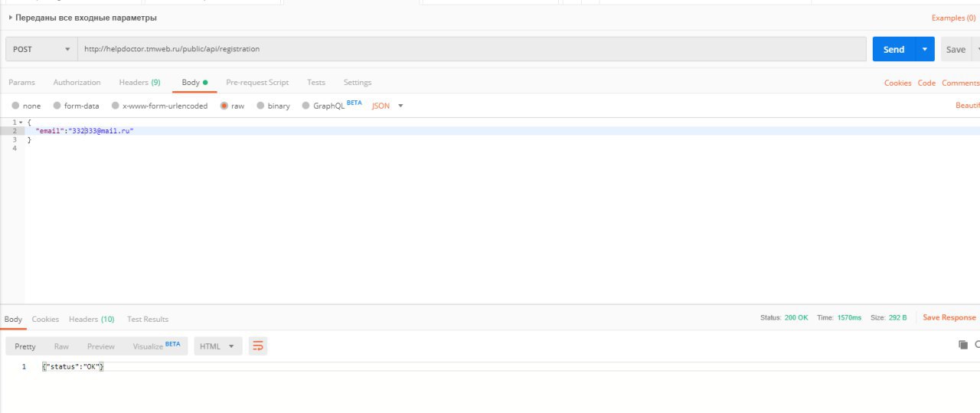The height and width of the screenshot is (413, 980).
Task: Open the Tests tab
Action: point(315,82)
